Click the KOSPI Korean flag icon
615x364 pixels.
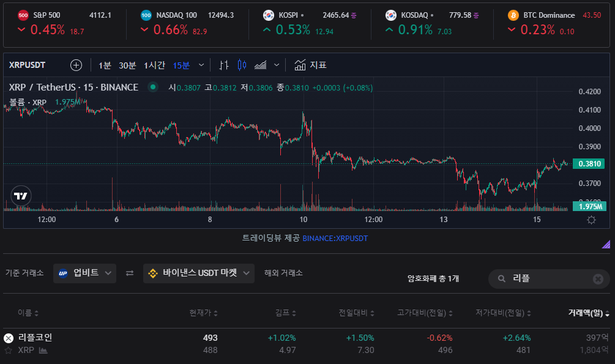coord(269,15)
